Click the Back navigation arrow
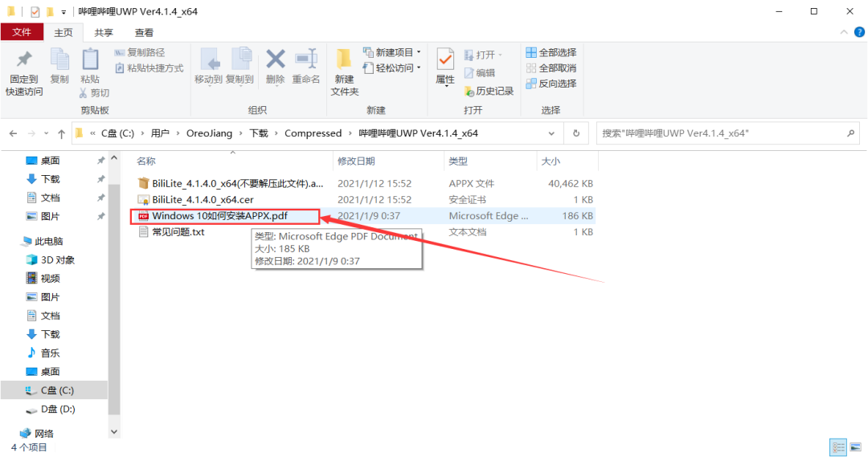Image resolution: width=868 pixels, height=457 pixels. coord(14,133)
